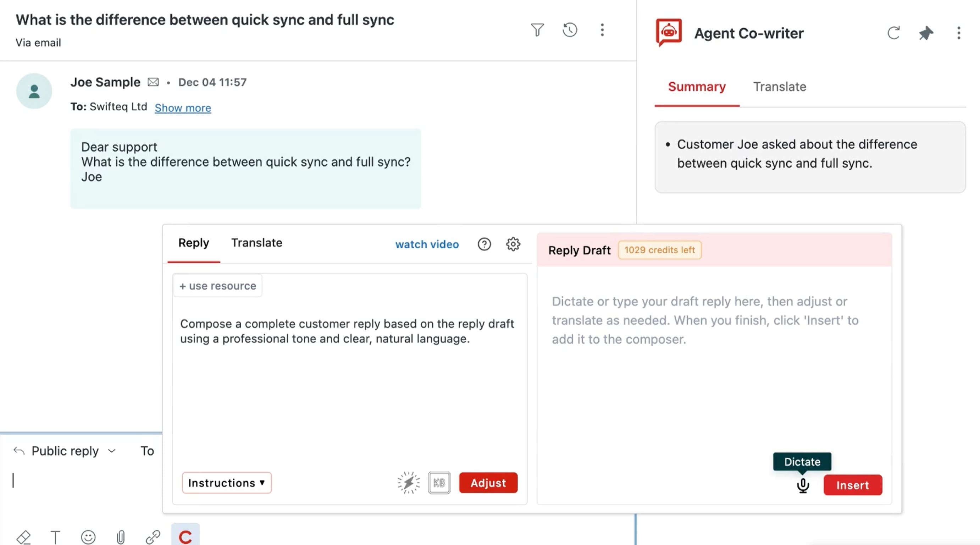Switch to the Summary tab
Image resolution: width=980 pixels, height=545 pixels.
[697, 87]
